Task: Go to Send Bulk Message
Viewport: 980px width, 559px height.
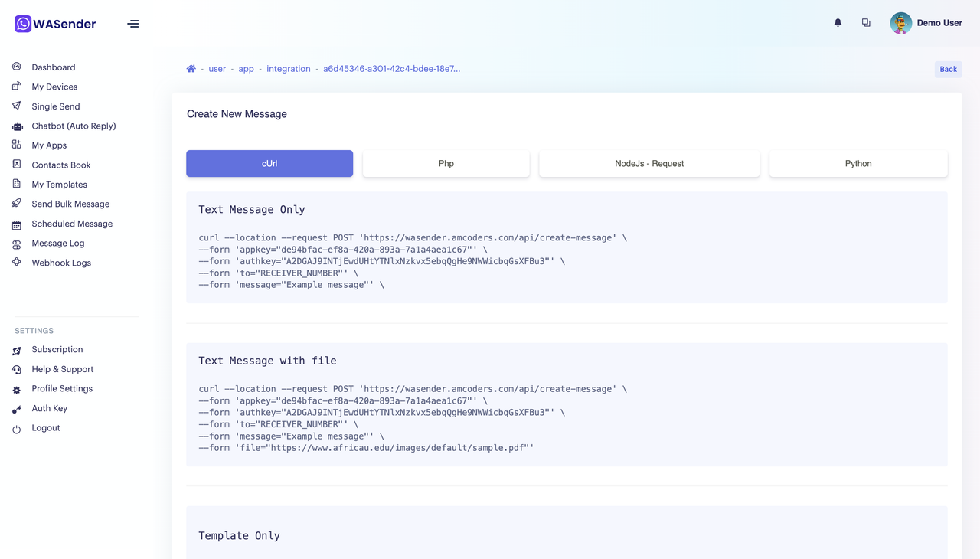Action: point(70,204)
